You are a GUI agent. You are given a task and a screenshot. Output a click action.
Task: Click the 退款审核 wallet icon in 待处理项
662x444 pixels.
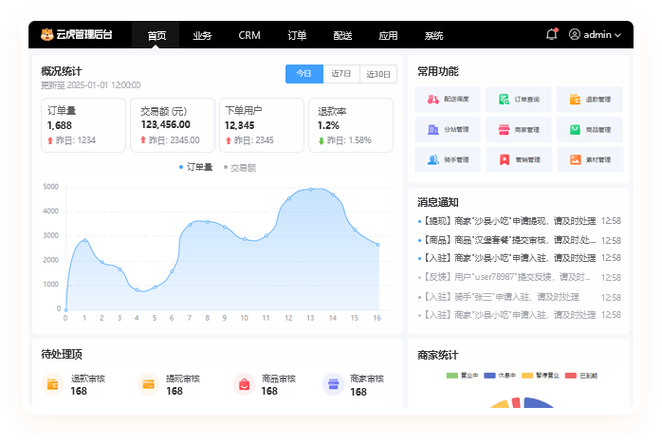(53, 384)
